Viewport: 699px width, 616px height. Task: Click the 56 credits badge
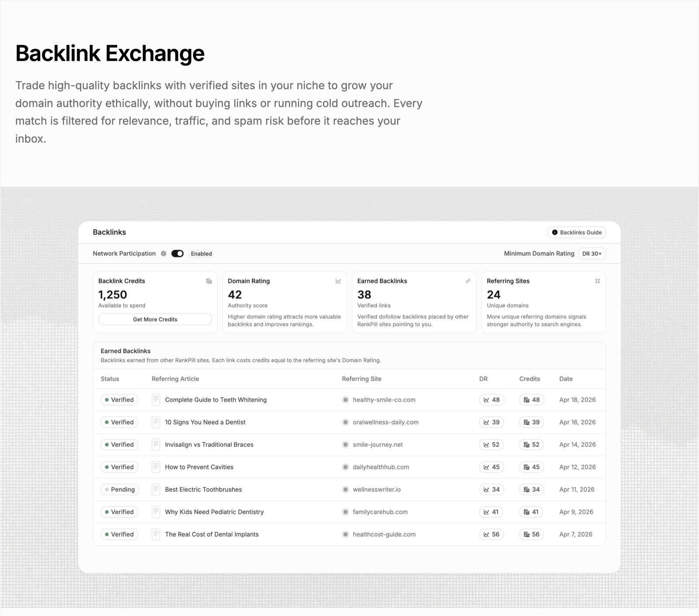[531, 534]
